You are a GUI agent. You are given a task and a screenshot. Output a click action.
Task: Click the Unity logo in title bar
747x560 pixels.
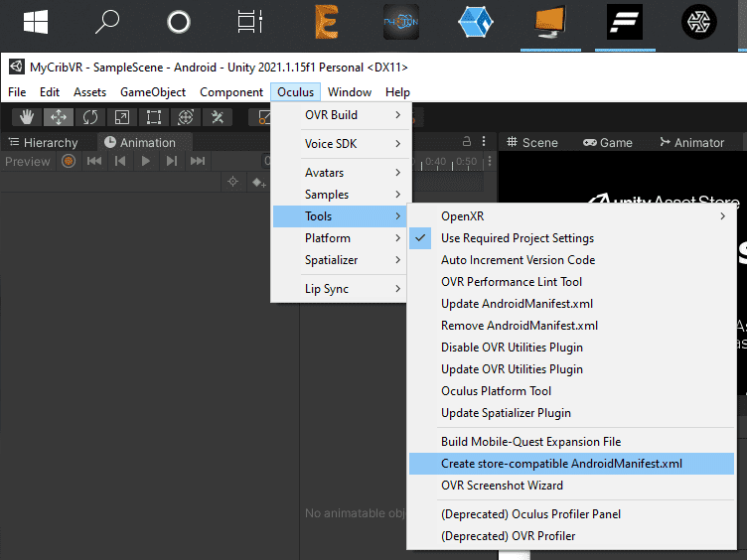pos(17,68)
